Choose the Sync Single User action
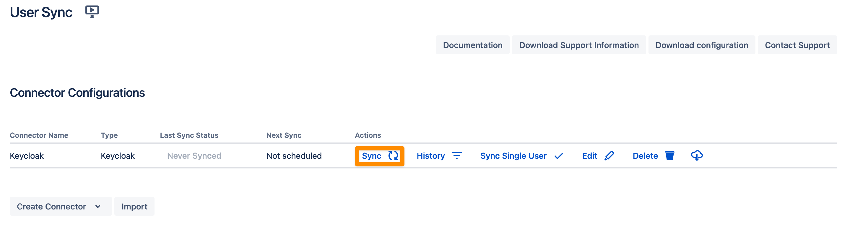Screen dimensions: 868x236 pos(513,156)
